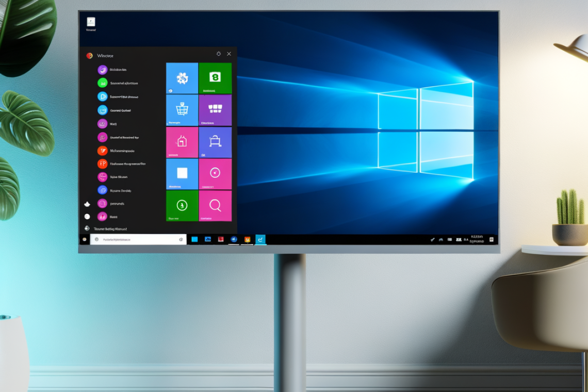The image size is (588, 392).
Task: Enable the purple app at top of app list
Action: click(102, 70)
